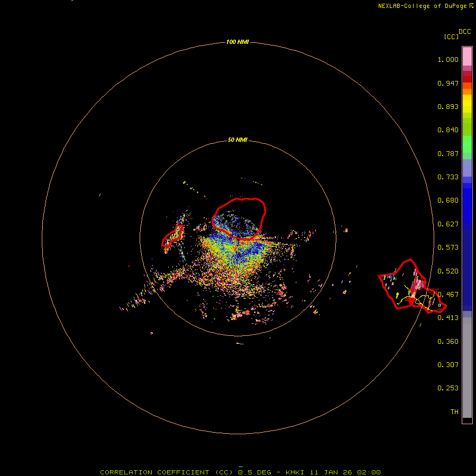Select the 0.307 scale value

(448, 365)
